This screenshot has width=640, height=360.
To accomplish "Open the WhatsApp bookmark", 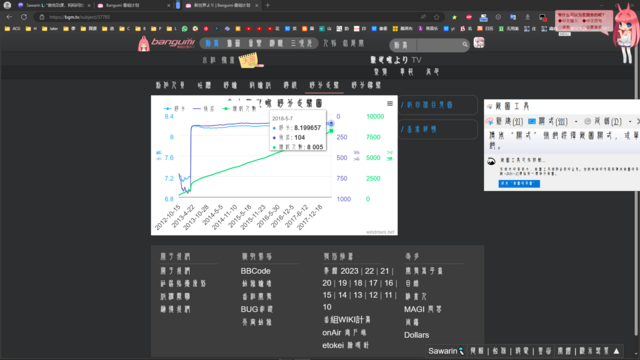I will (185, 29).
